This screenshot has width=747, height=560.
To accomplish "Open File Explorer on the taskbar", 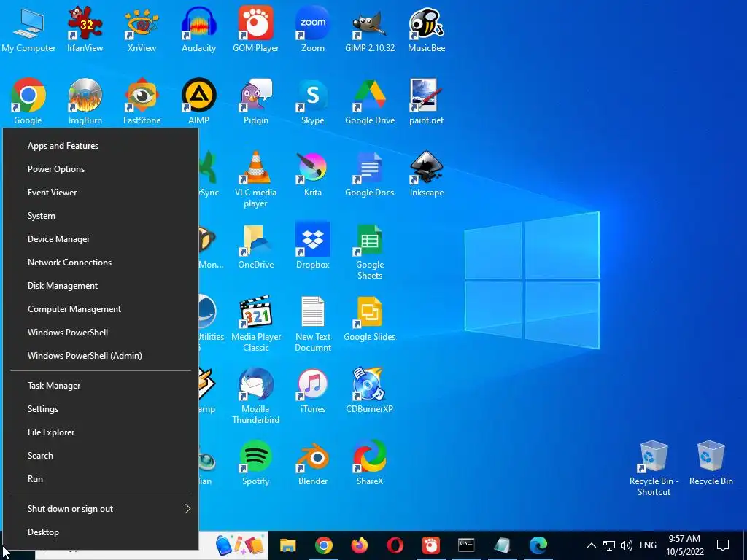I will 287,545.
